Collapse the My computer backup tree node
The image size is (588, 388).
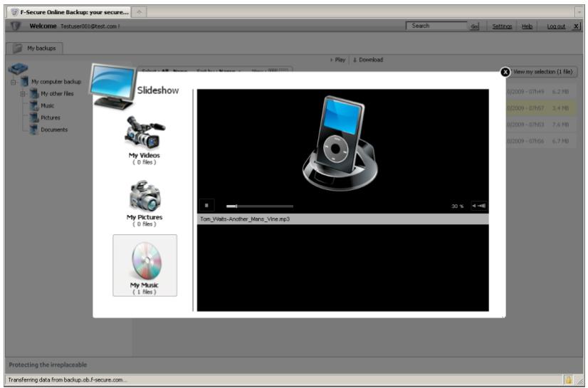(14, 82)
